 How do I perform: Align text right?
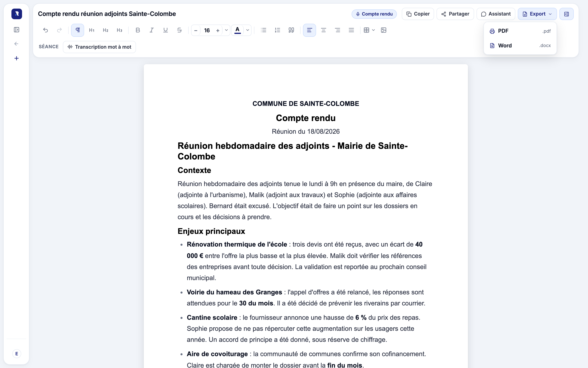click(x=337, y=30)
